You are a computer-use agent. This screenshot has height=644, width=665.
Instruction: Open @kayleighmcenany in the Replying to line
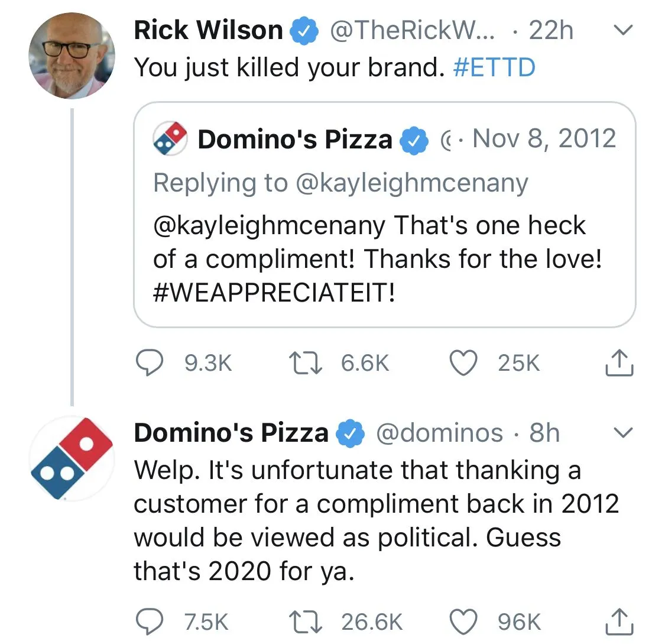[410, 183]
